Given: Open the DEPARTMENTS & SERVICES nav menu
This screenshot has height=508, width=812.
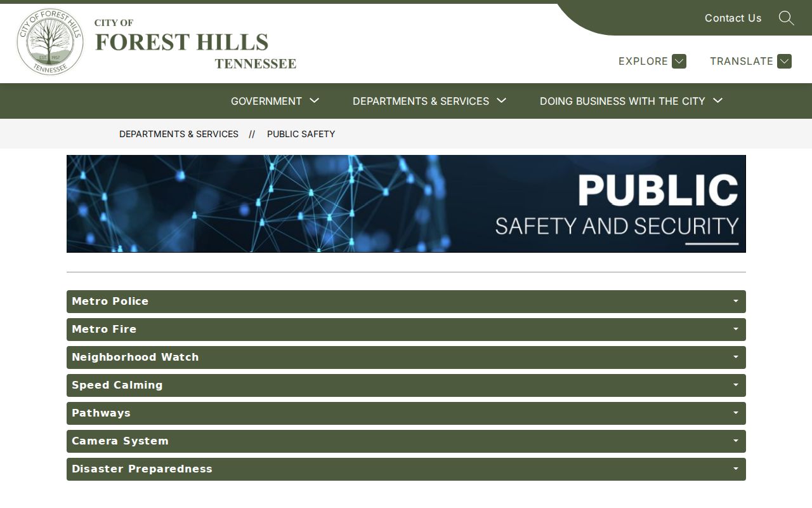Looking at the screenshot, I should 429,101.
